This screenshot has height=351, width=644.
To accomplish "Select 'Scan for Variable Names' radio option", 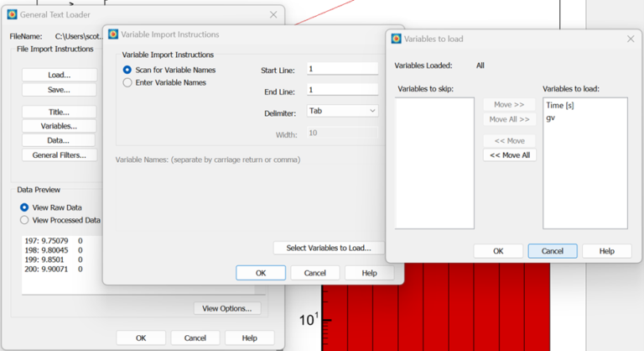I will (x=127, y=70).
